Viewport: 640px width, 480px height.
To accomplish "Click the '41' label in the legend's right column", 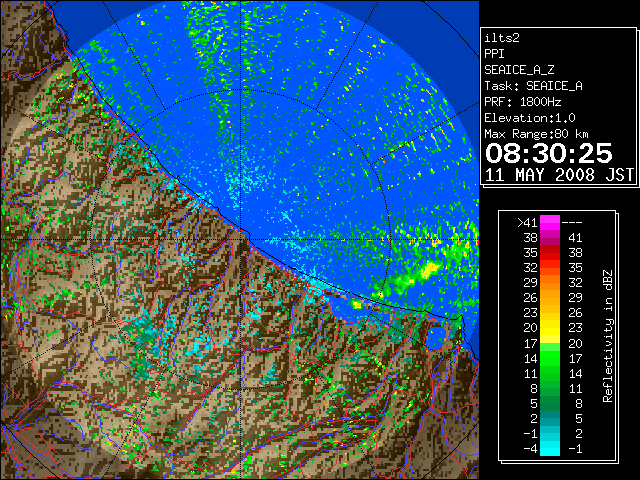I will [x=575, y=238].
